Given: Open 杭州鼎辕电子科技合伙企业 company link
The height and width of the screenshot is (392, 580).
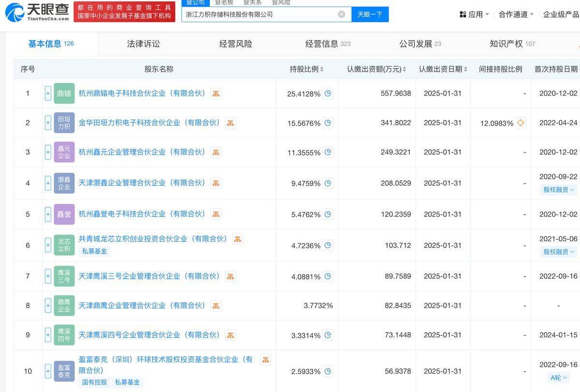Looking at the screenshot, I should click(x=142, y=93).
